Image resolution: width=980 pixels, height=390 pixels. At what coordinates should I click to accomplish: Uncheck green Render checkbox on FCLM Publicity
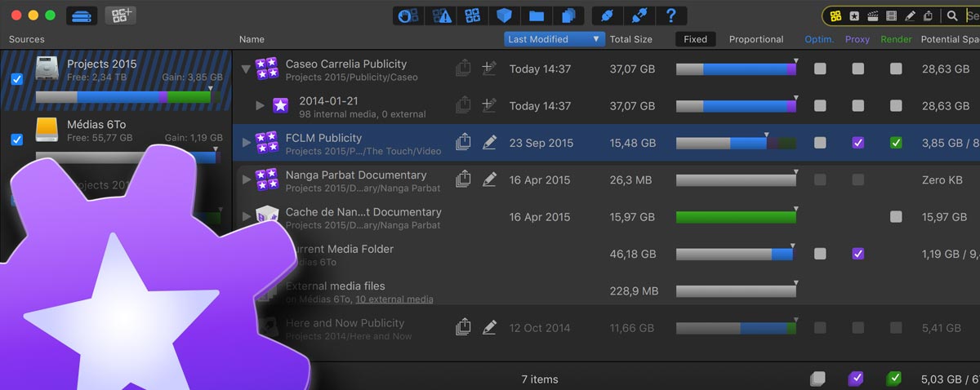(896, 143)
